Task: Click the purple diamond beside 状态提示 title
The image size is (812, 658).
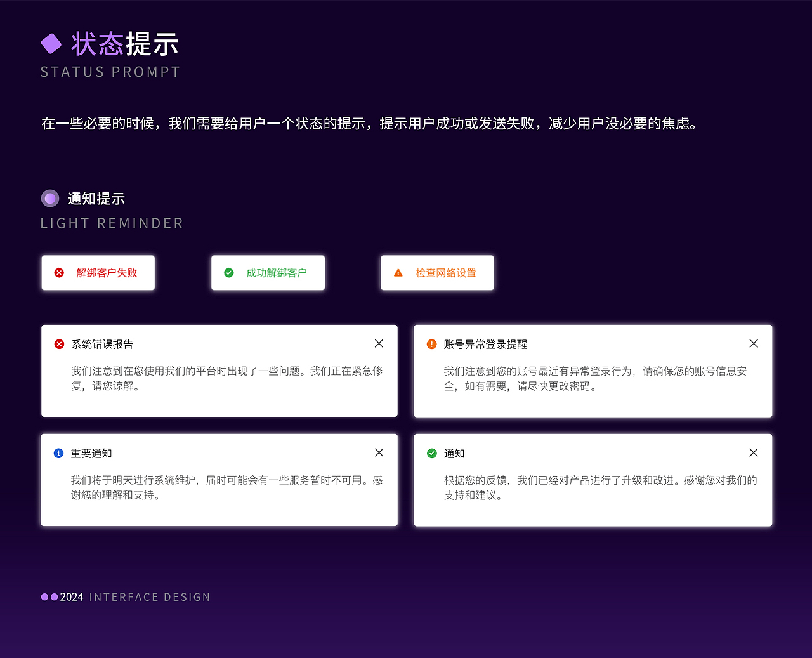Action: click(x=51, y=43)
